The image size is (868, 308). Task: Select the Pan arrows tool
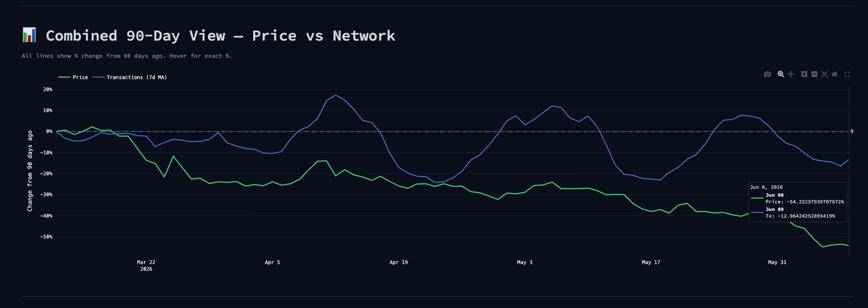click(791, 74)
